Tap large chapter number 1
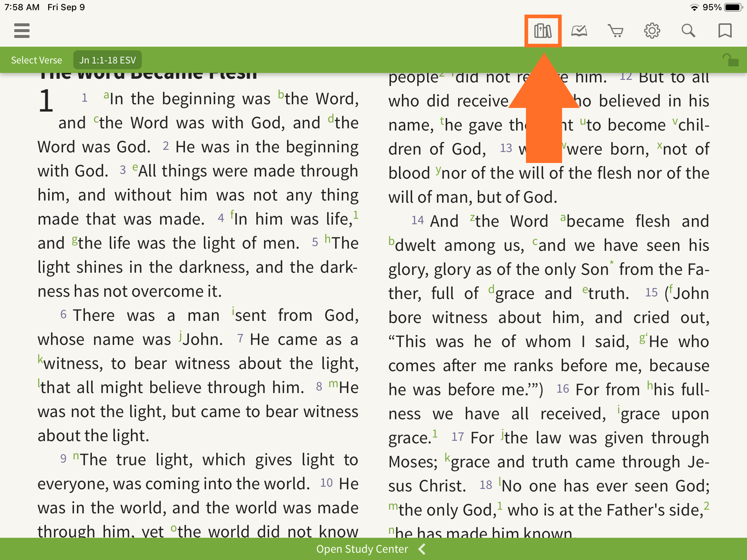This screenshot has width=747, height=560. pyautogui.click(x=46, y=101)
